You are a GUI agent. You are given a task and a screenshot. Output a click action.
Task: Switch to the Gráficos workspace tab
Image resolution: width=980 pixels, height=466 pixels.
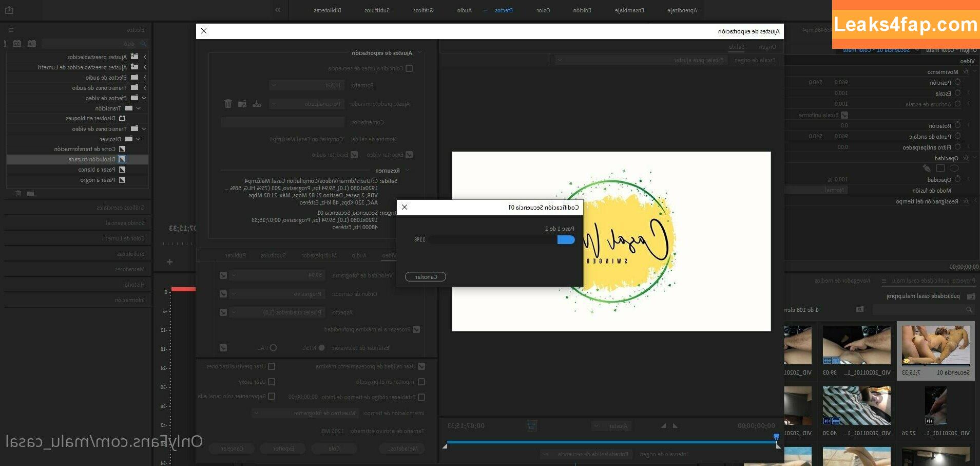coord(424,10)
